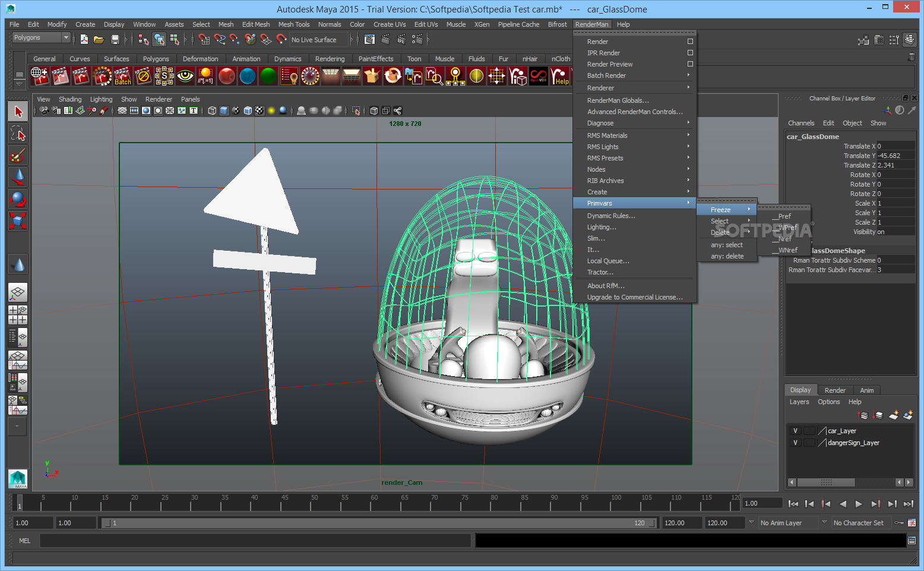Select the arrow Select tool in toolbox
The width and height of the screenshot is (924, 571).
pyautogui.click(x=18, y=111)
